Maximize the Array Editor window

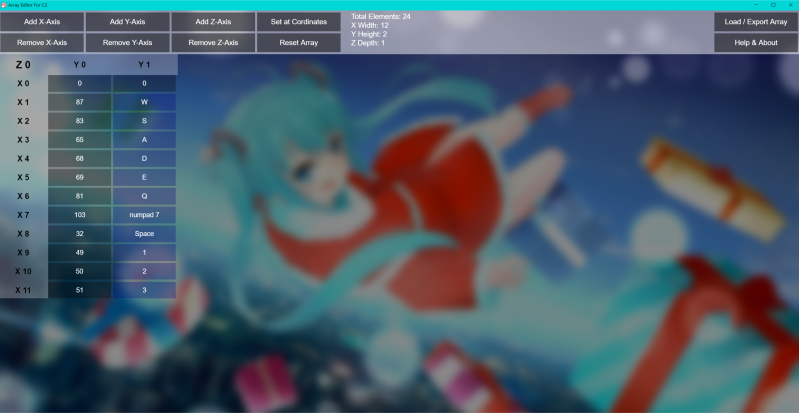(773, 5)
